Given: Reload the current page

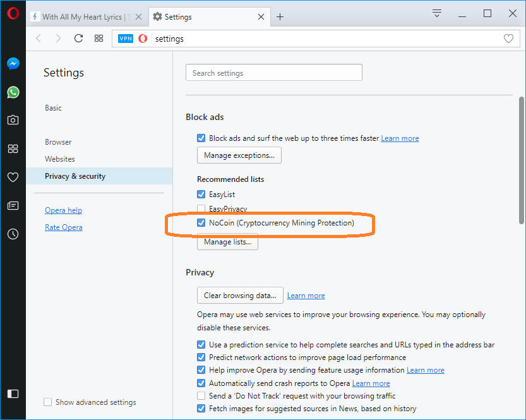Looking at the screenshot, I should (78, 39).
